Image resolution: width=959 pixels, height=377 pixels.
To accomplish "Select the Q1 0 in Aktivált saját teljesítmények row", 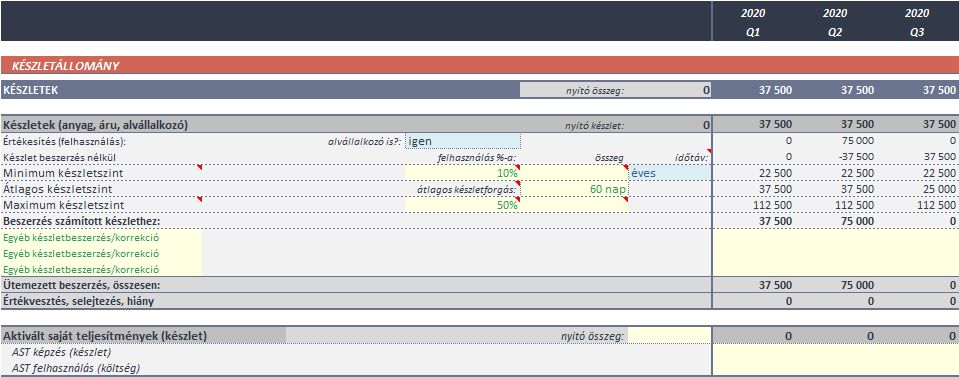I will point(788,336).
